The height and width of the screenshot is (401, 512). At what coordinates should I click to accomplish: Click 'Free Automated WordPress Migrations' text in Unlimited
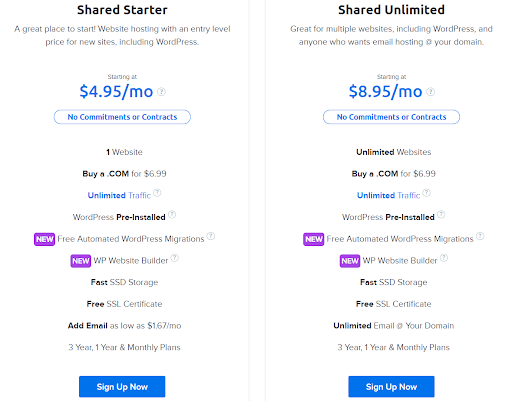pos(400,239)
